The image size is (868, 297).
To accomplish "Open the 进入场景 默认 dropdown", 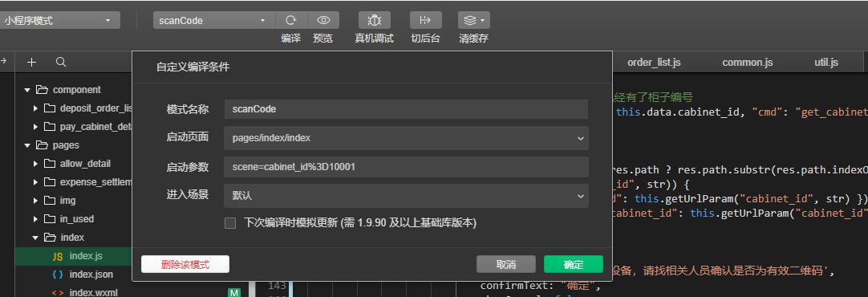I will click(406, 196).
